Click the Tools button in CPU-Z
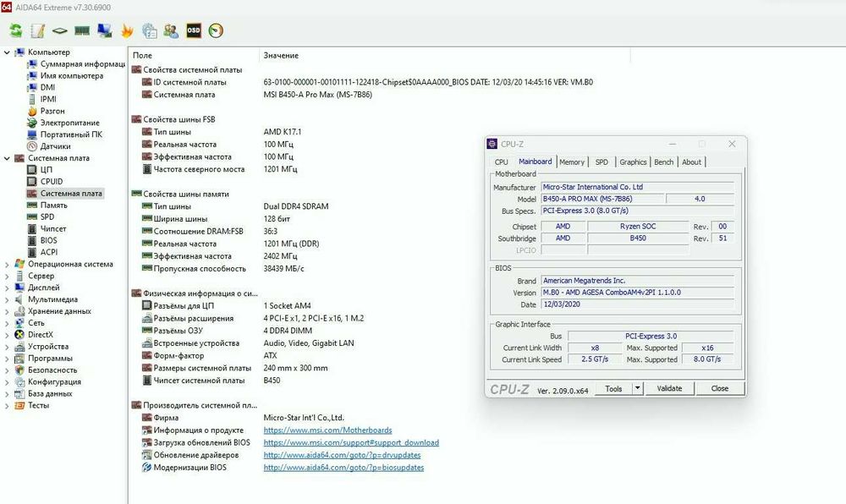846x504 pixels. 613,389
